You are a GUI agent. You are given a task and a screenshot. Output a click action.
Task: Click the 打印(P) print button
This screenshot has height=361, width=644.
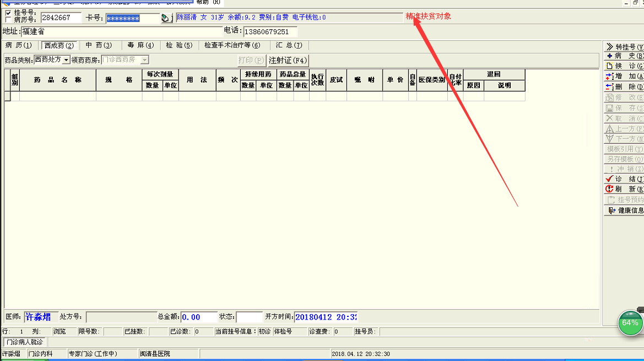251,61
